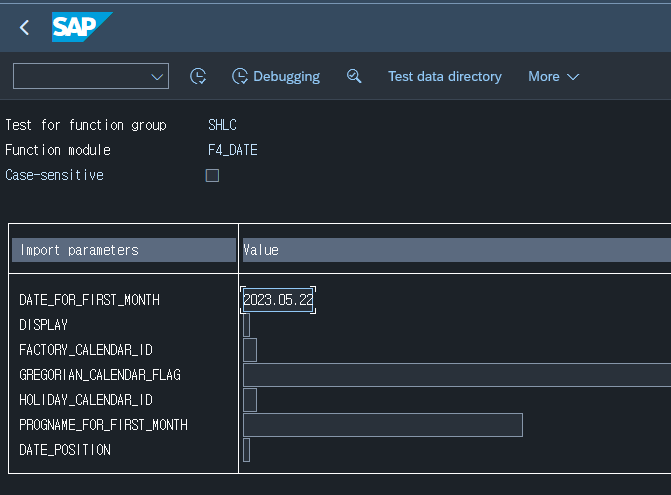Screen dimensions: 671x495
Task: Go back using the left arrow
Action: point(24,28)
